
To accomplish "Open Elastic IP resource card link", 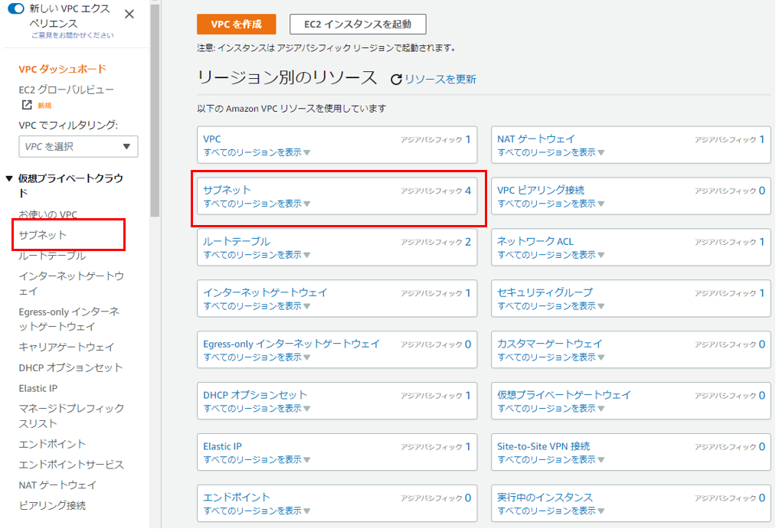I will (x=223, y=446).
